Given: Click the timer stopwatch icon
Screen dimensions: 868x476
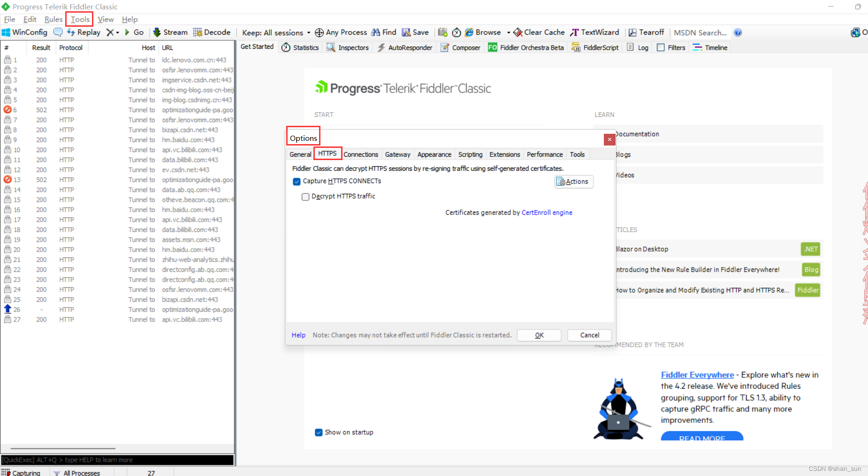Looking at the screenshot, I should pos(457,32).
